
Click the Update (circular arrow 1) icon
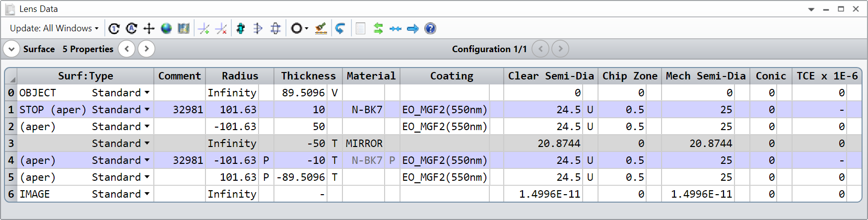114,29
